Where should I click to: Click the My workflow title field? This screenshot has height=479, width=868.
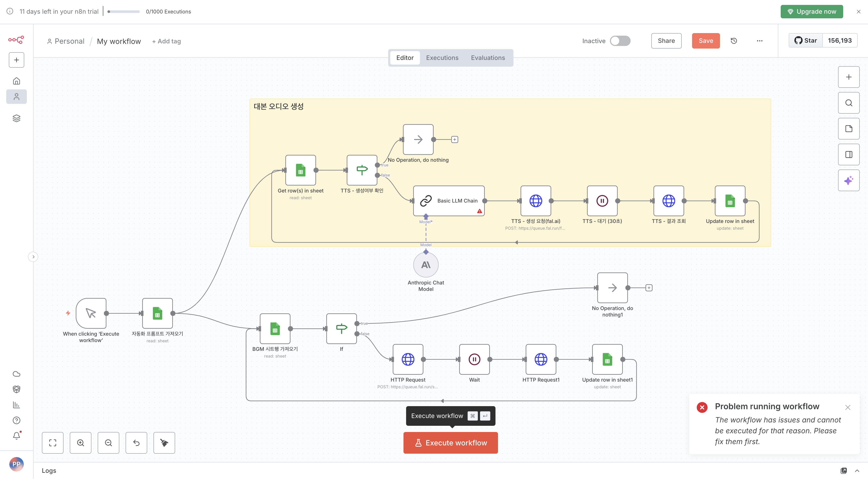click(119, 41)
